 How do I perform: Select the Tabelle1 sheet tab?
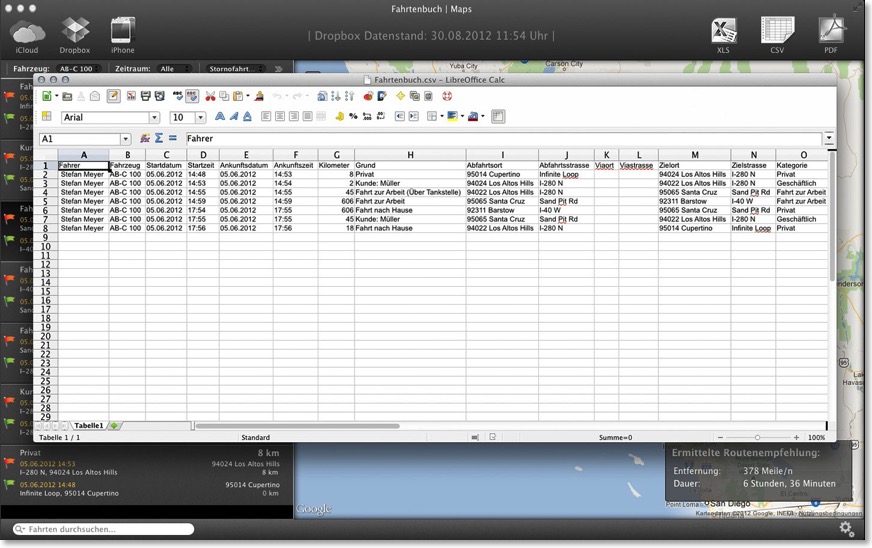(x=88, y=426)
